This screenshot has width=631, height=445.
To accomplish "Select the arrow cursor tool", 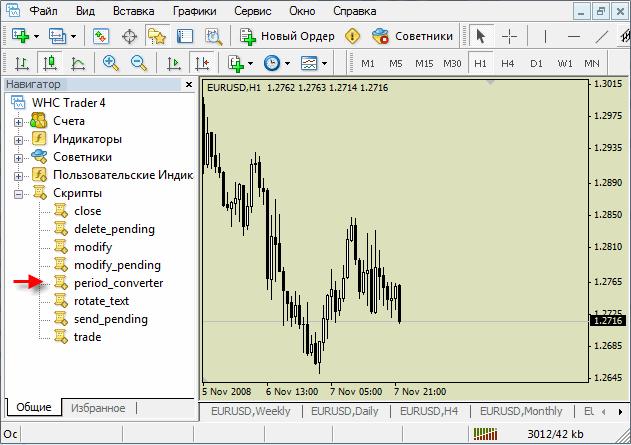I will click(x=481, y=36).
